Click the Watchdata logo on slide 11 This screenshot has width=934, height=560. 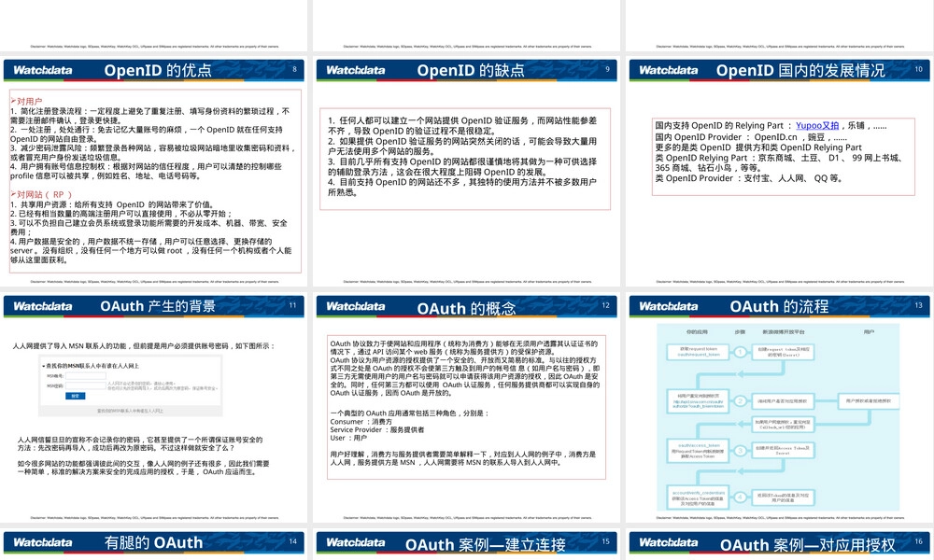(x=43, y=306)
